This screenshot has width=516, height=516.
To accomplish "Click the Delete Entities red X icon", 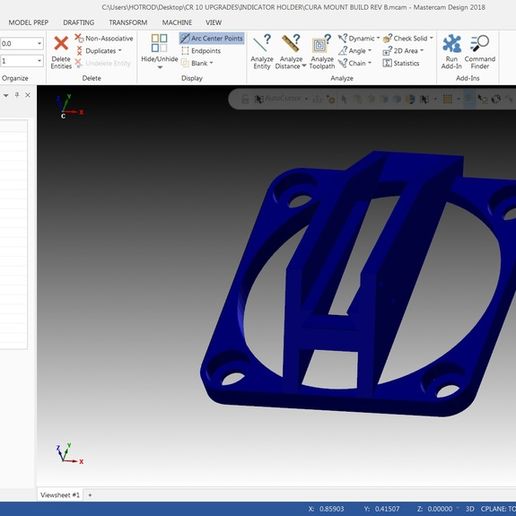I will 61,43.
